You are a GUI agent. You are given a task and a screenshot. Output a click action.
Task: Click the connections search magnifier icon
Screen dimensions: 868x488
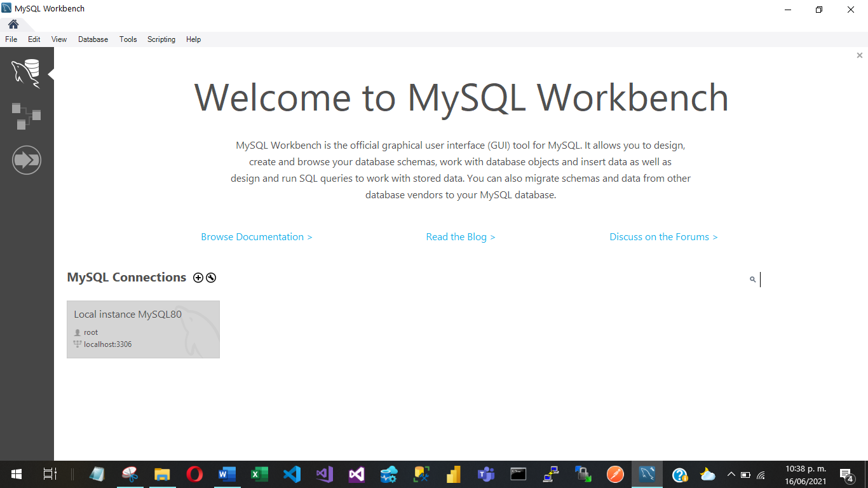pos(752,280)
